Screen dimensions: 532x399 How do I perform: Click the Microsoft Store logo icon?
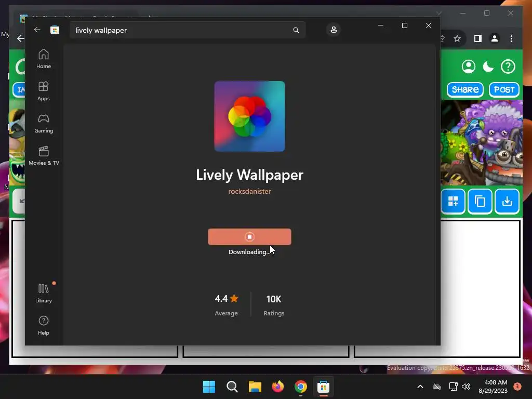55,30
